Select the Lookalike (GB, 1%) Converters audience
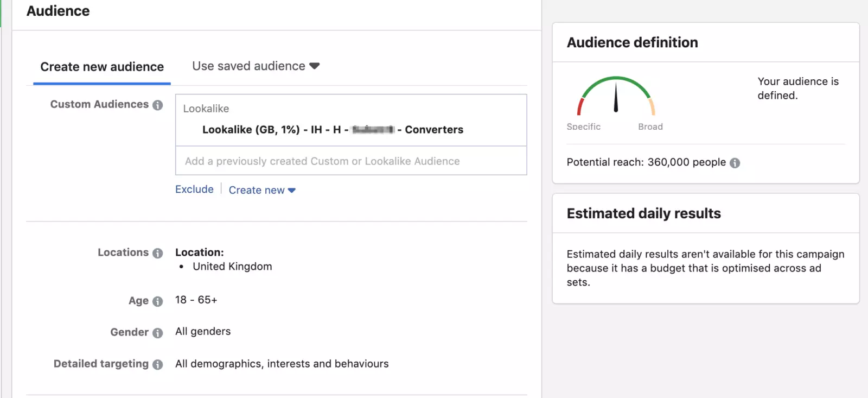 tap(333, 130)
